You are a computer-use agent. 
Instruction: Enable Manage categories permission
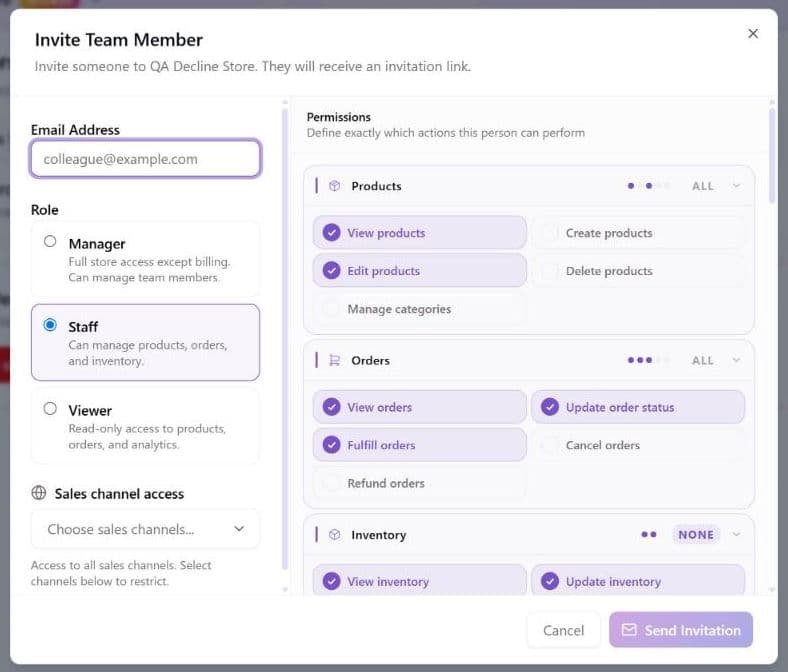(x=420, y=309)
